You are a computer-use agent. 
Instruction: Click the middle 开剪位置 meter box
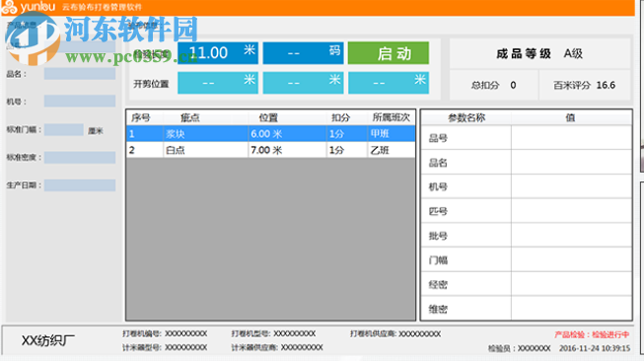[303, 83]
